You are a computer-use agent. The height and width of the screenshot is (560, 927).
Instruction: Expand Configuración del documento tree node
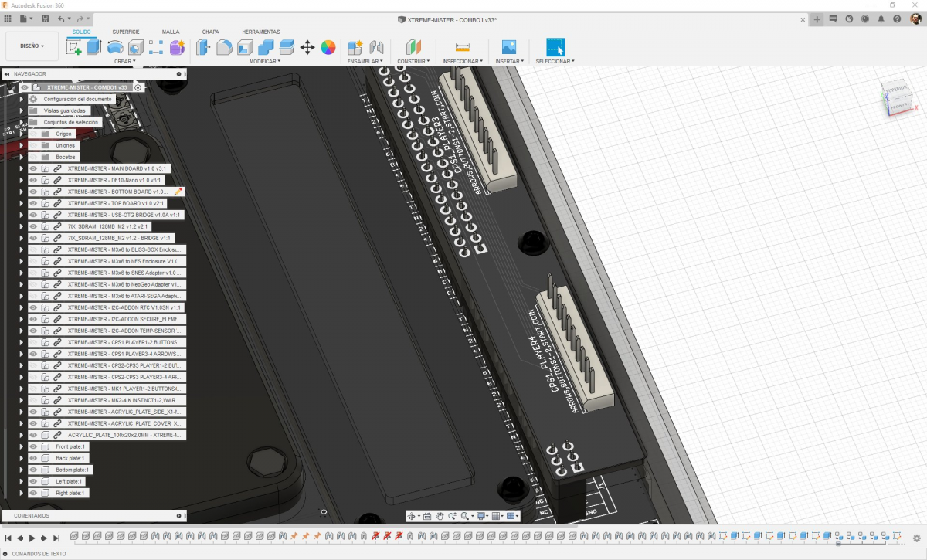point(22,99)
